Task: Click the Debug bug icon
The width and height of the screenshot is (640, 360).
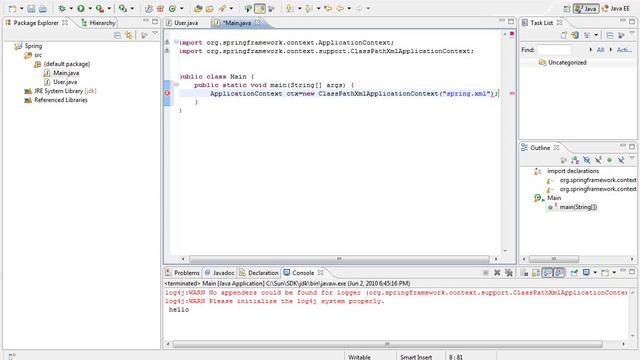Action: click(x=62, y=9)
